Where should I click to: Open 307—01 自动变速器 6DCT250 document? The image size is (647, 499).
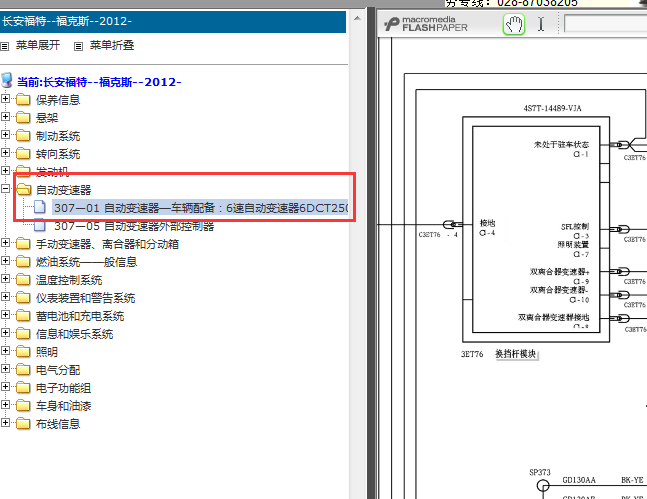pyautogui.click(x=201, y=208)
